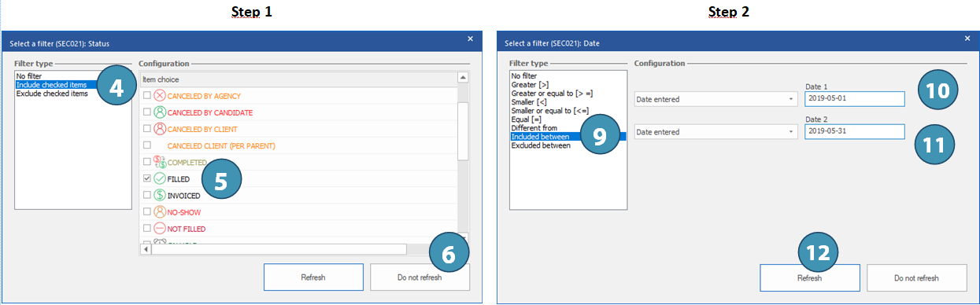
Task: Click the Item choice column header
Action: [x=298, y=79]
